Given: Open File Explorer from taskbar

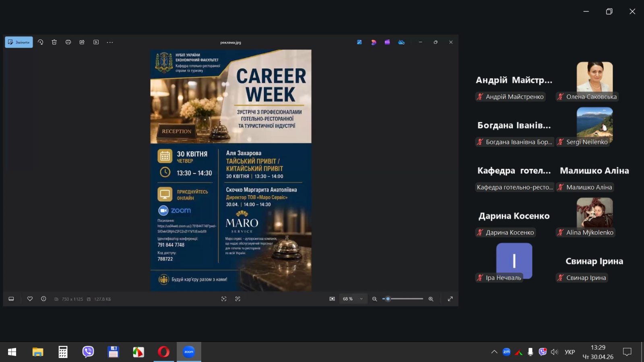Looking at the screenshot, I should (38, 352).
